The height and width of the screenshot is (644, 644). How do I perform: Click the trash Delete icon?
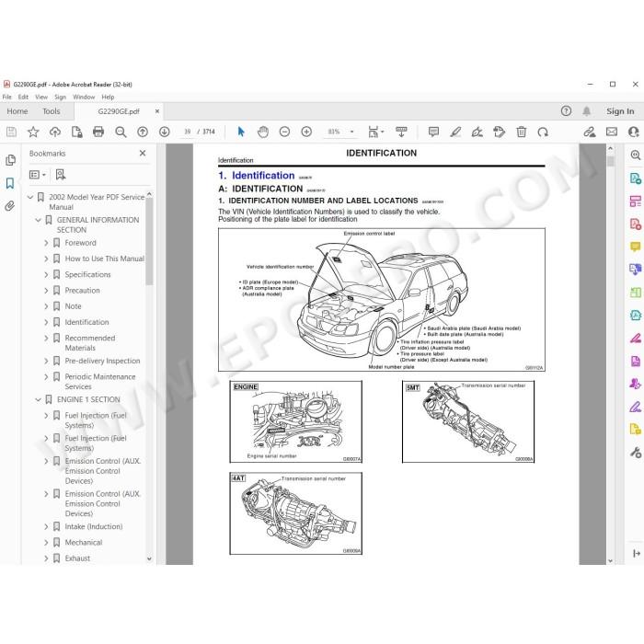click(x=522, y=132)
